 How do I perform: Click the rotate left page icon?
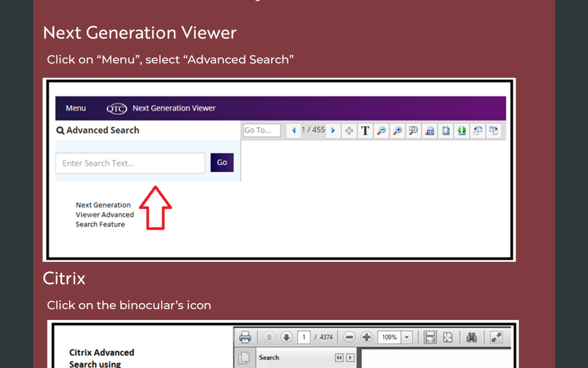pos(478,130)
